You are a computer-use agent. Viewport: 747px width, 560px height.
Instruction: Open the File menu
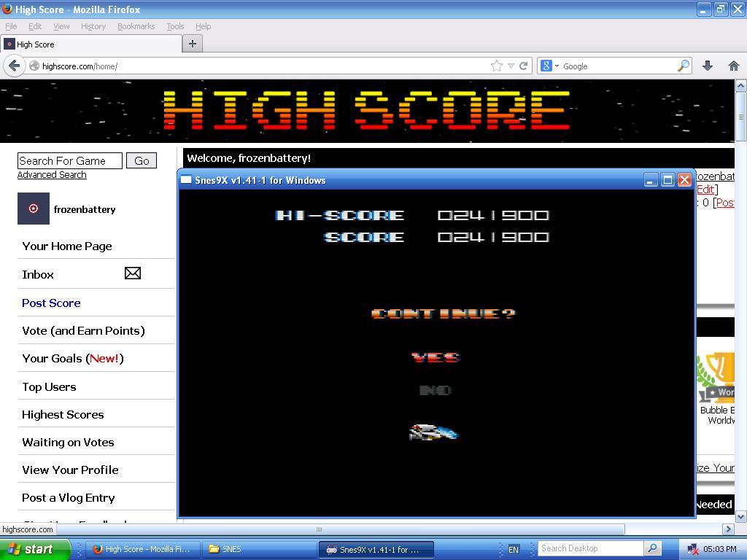click(11, 26)
